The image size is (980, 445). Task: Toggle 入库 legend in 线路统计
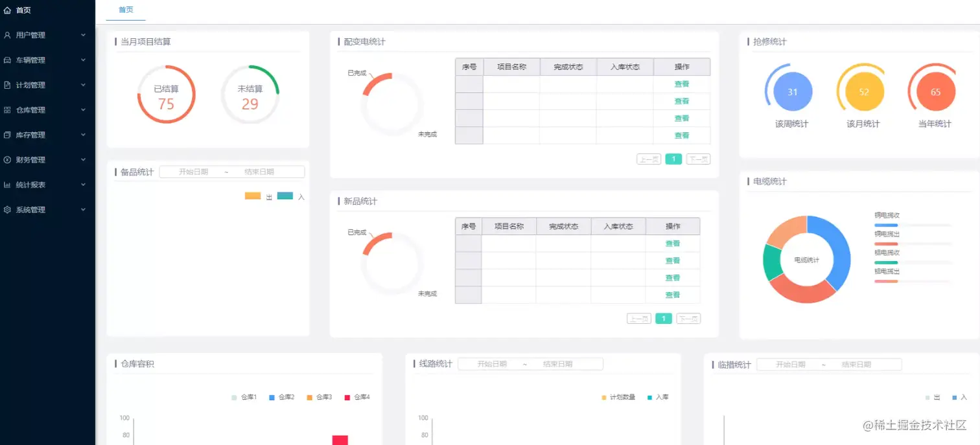[658, 397]
